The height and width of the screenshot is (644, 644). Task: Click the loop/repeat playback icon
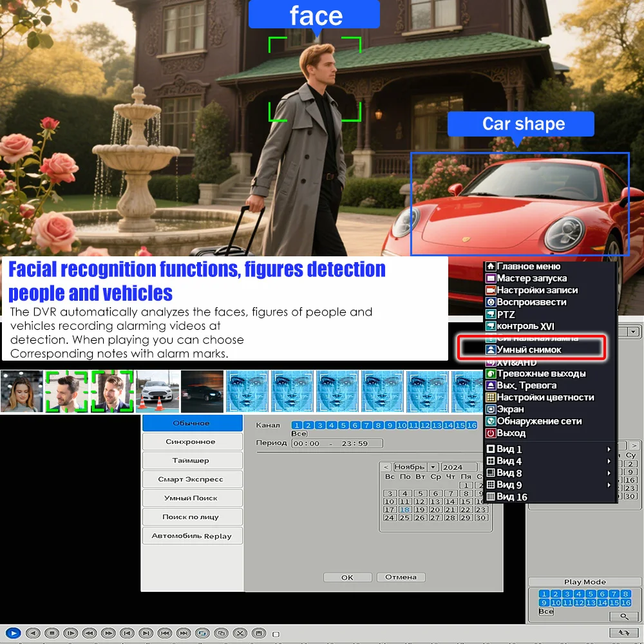(x=202, y=633)
